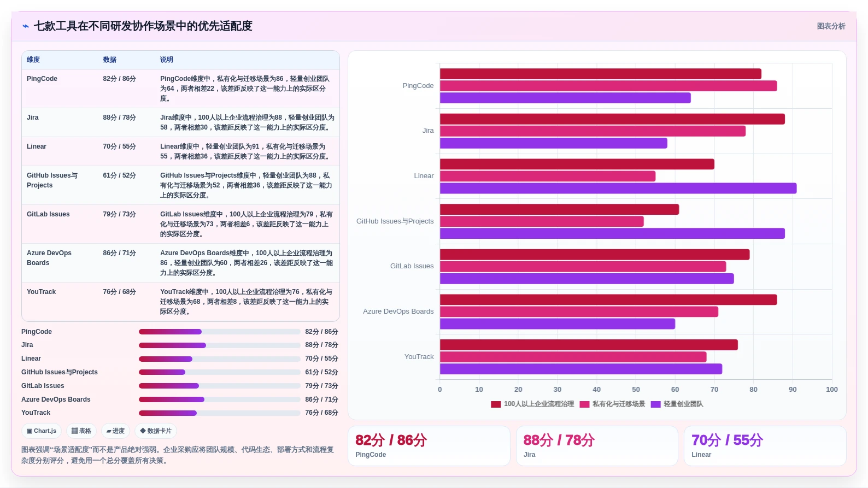Select the 进度 tag chip

click(115, 431)
